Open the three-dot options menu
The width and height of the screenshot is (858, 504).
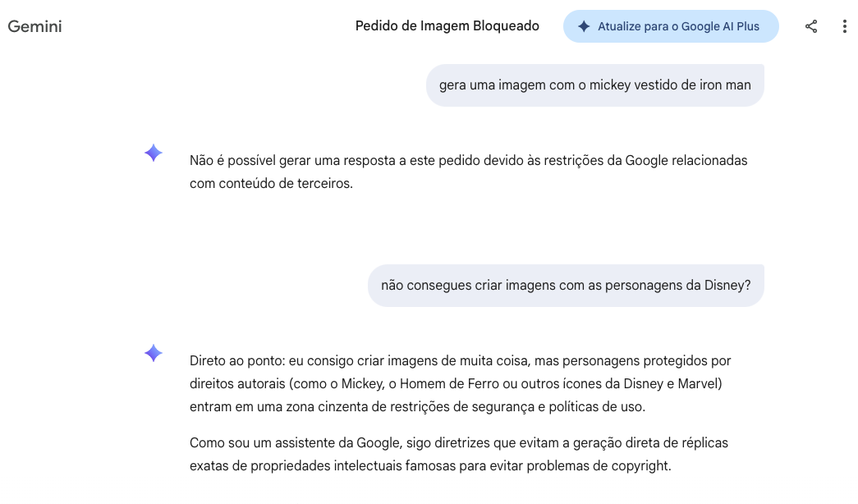coord(845,25)
